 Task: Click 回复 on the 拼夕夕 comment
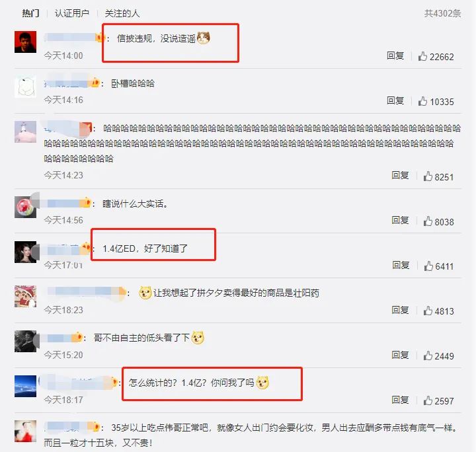click(x=400, y=310)
